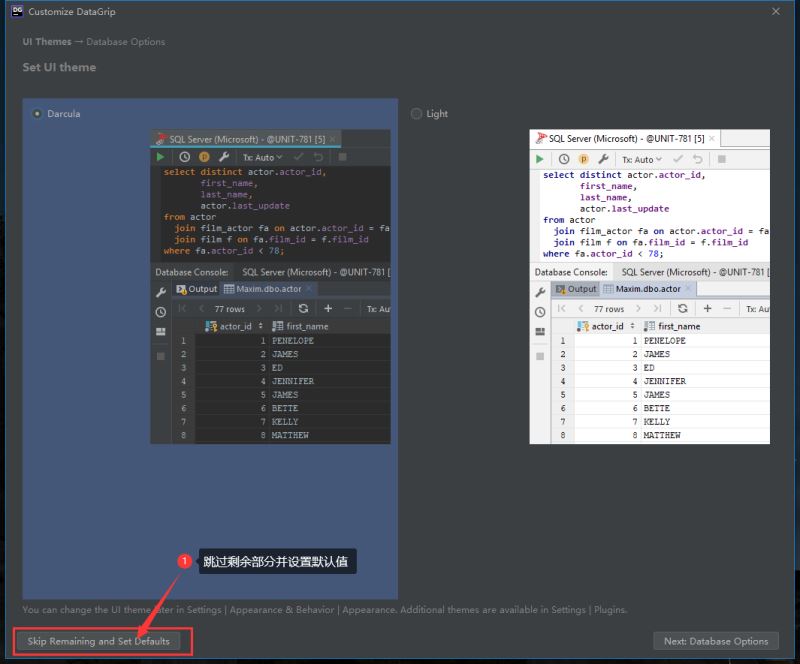
Task: Click Next: Database Options
Action: [x=716, y=641]
